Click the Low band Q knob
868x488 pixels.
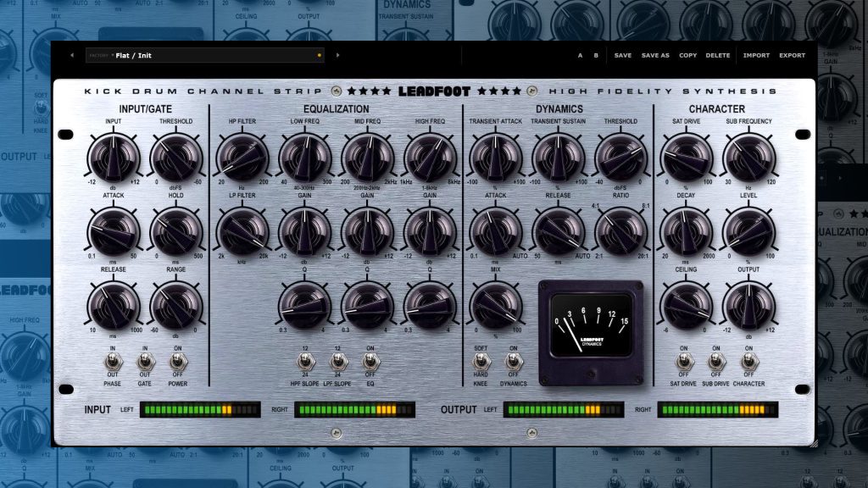pos(304,306)
